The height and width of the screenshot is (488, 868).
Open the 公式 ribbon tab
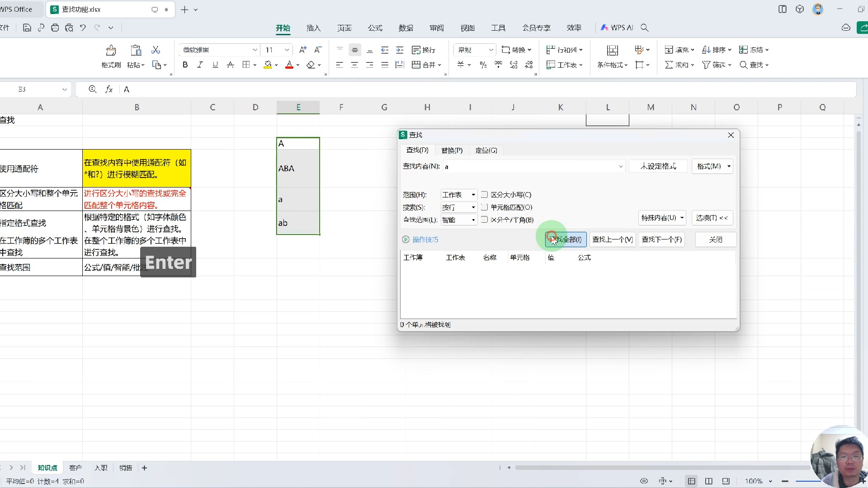click(x=375, y=28)
